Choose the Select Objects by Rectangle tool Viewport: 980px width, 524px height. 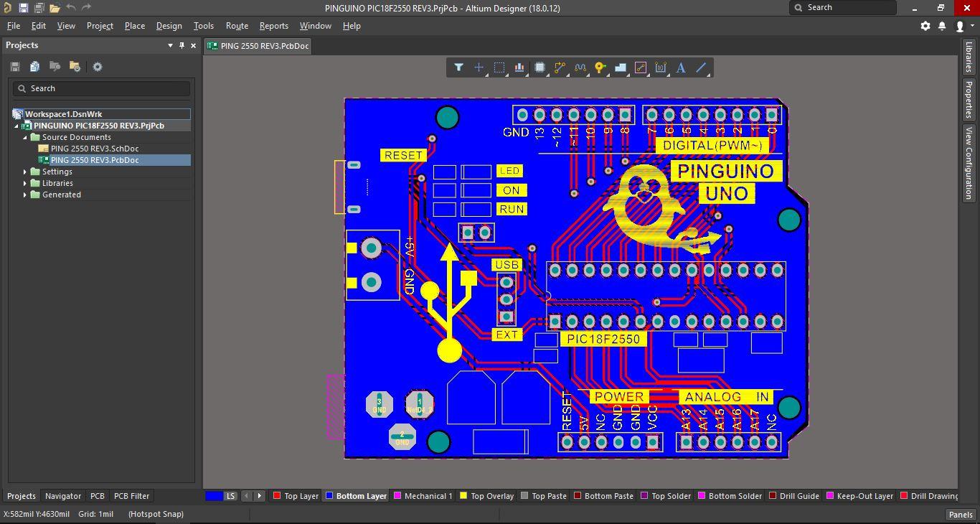click(x=499, y=67)
